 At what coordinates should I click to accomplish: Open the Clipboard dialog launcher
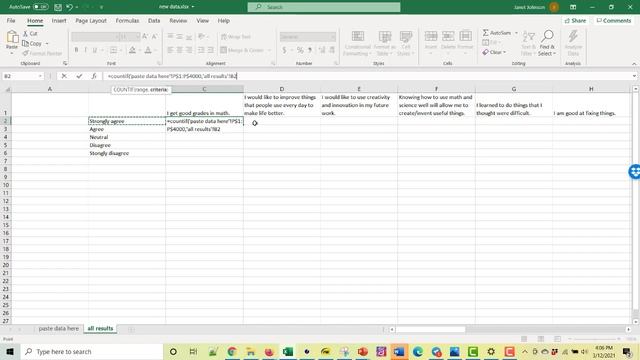click(65, 64)
